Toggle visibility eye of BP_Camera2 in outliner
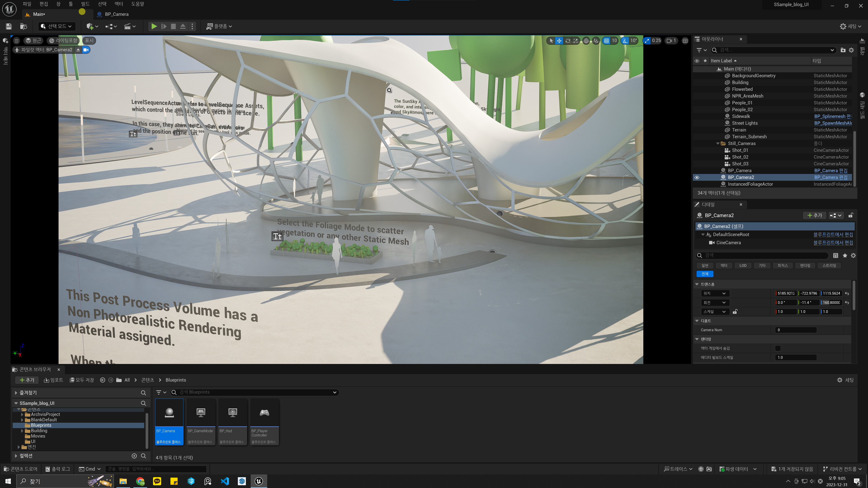Screen dimensions: 868x488 point(697,178)
